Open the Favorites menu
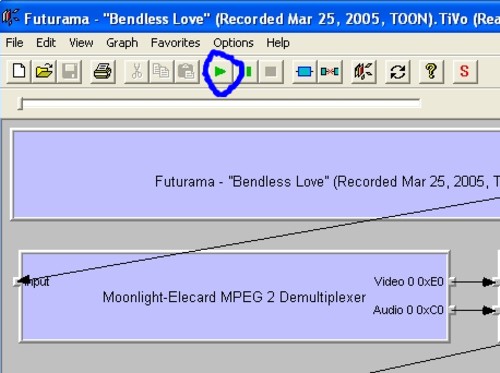 pos(175,43)
